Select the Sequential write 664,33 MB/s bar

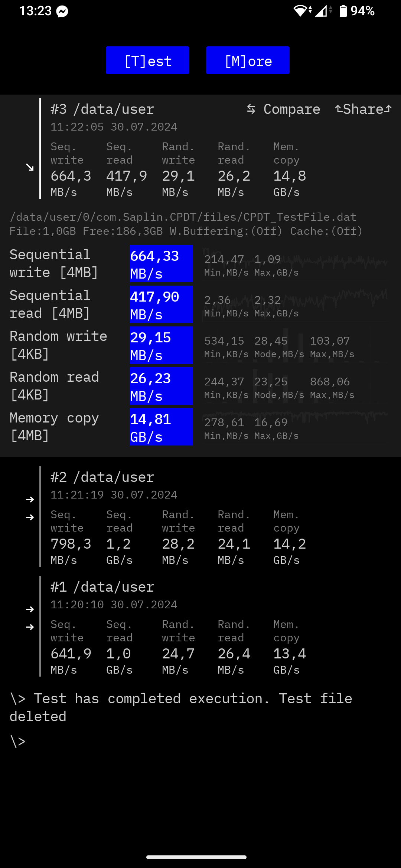[x=161, y=264]
